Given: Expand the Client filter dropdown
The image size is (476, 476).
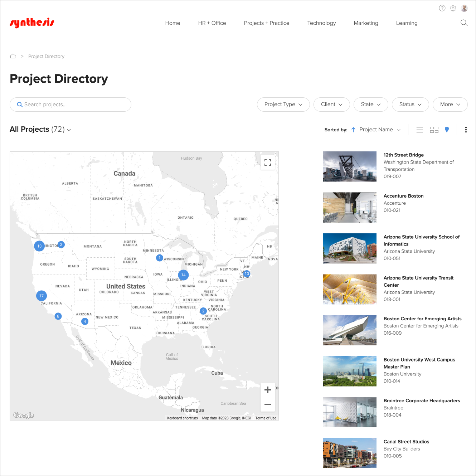Looking at the screenshot, I should pos(331,104).
